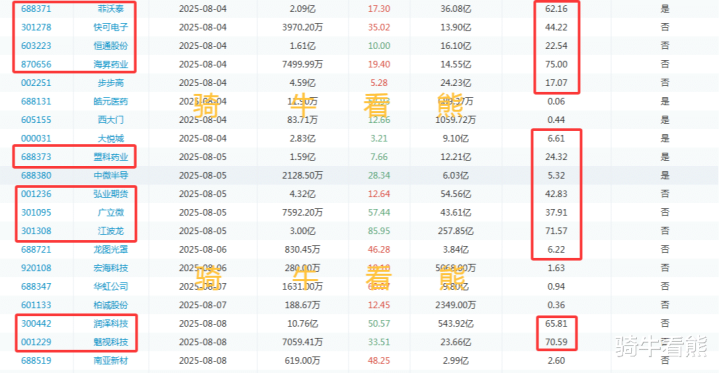
Task: Click the 1059.72万 value cell
Action: point(455,120)
